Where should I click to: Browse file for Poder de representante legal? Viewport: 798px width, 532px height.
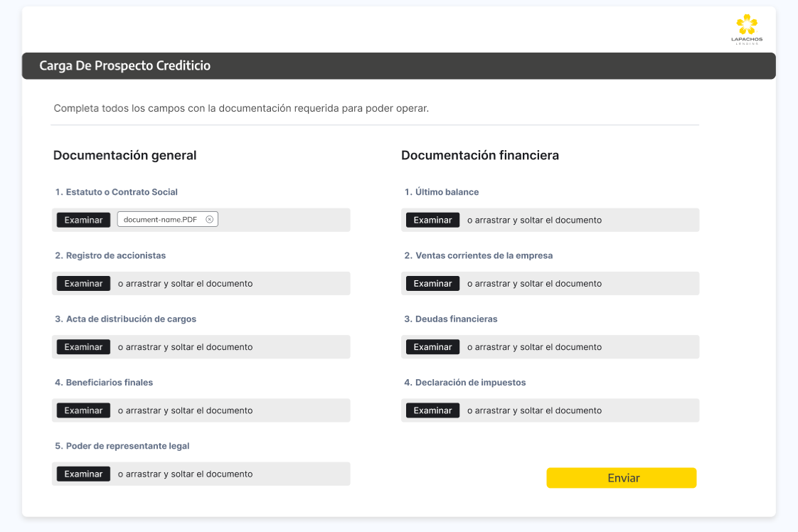click(83, 474)
